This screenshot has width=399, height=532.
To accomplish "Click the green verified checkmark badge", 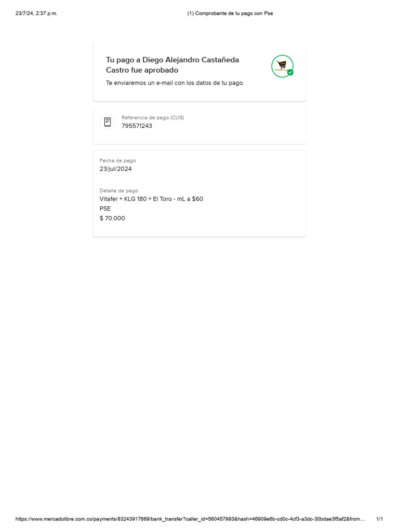I will pos(290,72).
